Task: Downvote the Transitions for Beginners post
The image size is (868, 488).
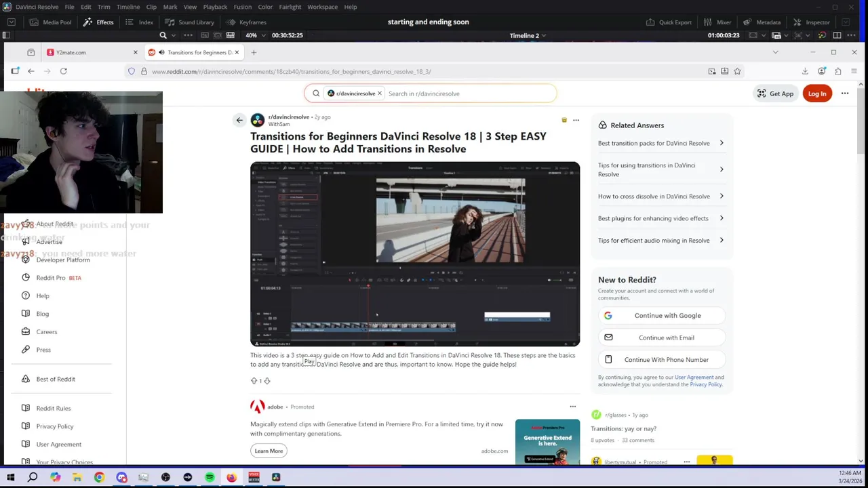Action: point(267,381)
